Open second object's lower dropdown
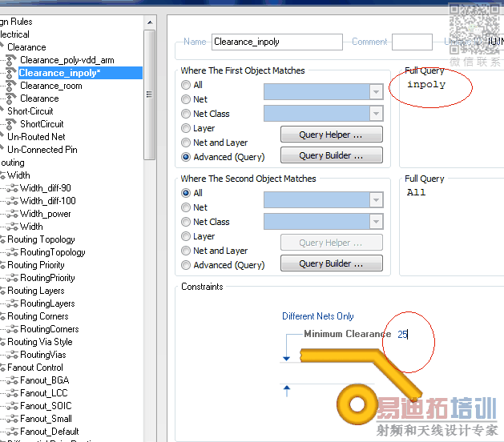Image resolution: width=504 pixels, height=442 pixels. (376, 222)
